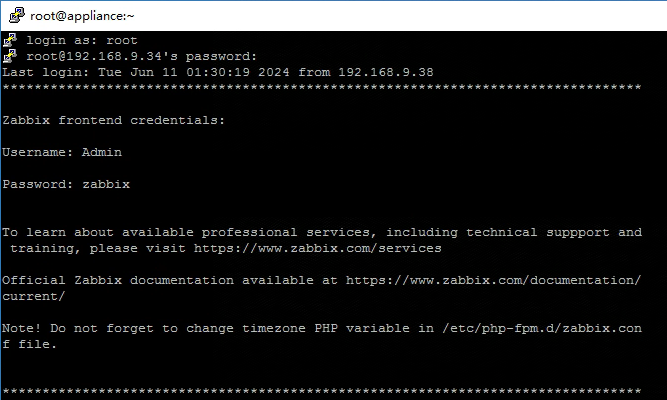Click the root@appliance:~ window title text

click(x=82, y=15)
